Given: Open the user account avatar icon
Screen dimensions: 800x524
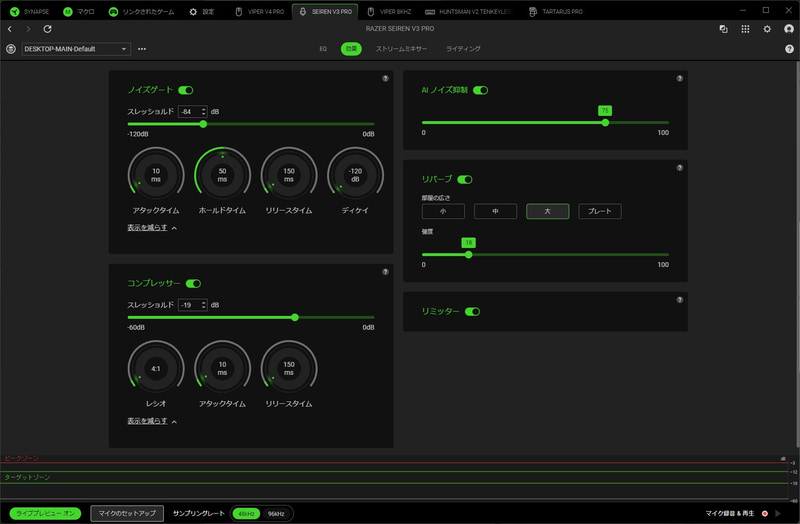Looking at the screenshot, I should [x=789, y=29].
